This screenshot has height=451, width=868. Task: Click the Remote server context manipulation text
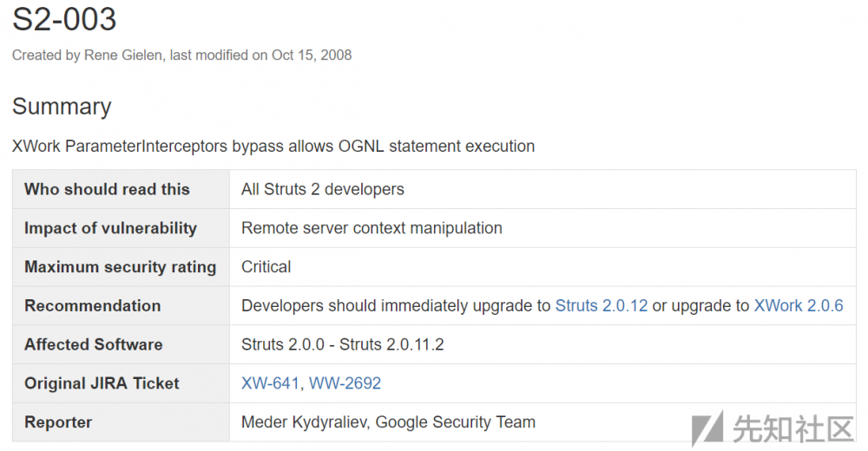[372, 228]
